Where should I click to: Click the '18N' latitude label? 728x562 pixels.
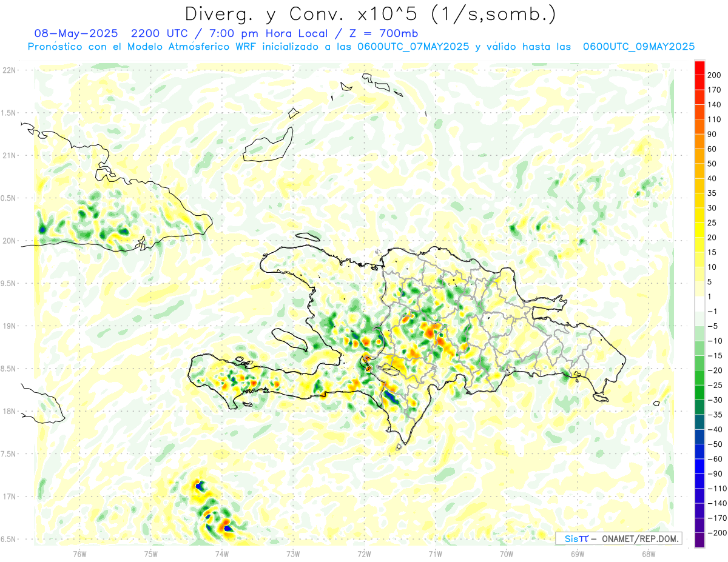pyautogui.click(x=8, y=411)
